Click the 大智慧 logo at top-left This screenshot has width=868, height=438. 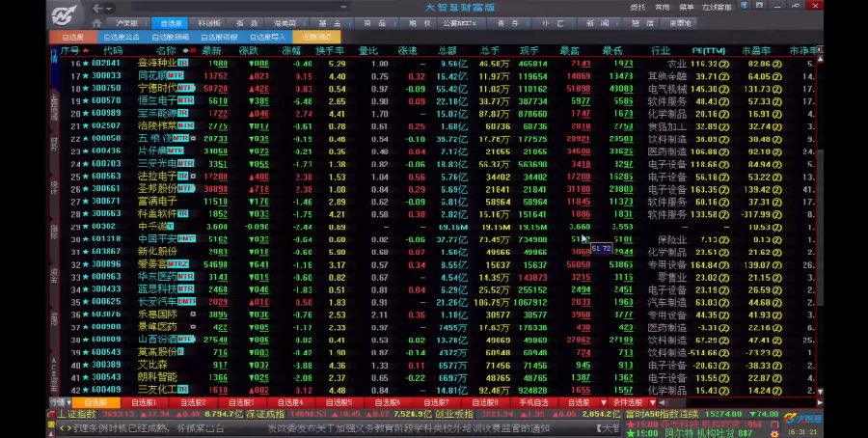[x=65, y=14]
